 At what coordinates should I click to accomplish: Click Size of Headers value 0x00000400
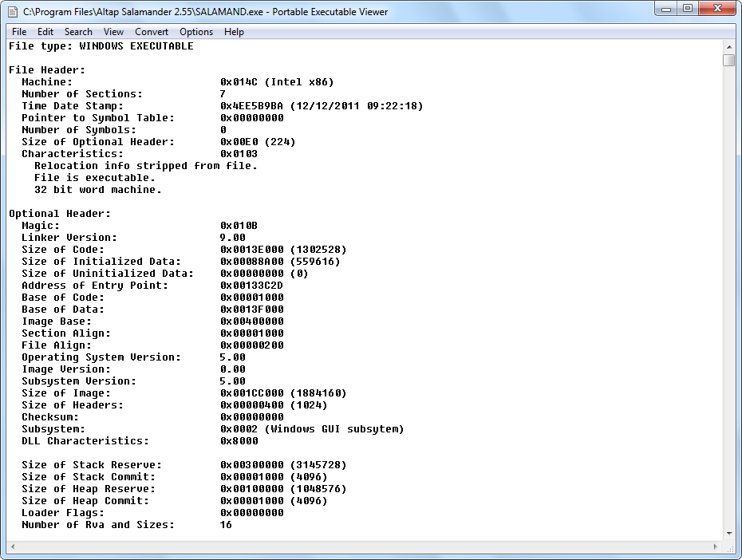[x=251, y=405]
